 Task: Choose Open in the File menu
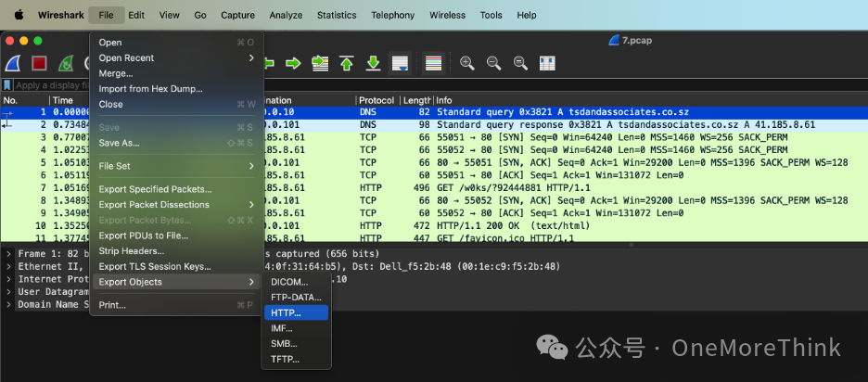pos(176,42)
